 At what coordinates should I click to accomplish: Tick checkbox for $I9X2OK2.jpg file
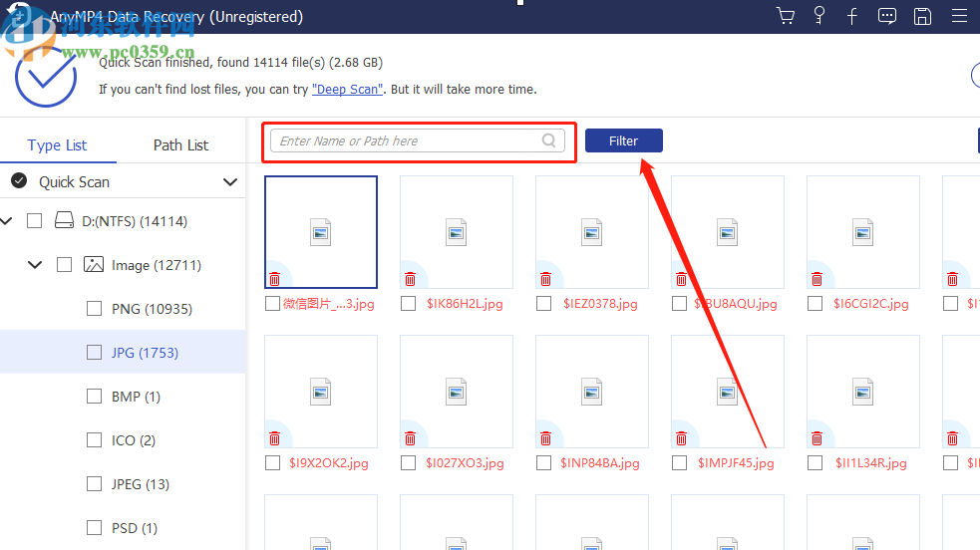click(x=272, y=462)
